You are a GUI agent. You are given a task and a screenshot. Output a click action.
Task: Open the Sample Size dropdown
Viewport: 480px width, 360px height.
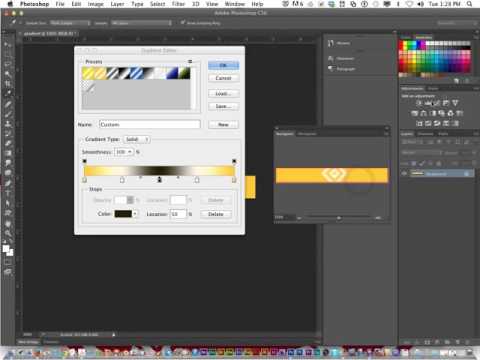point(70,23)
